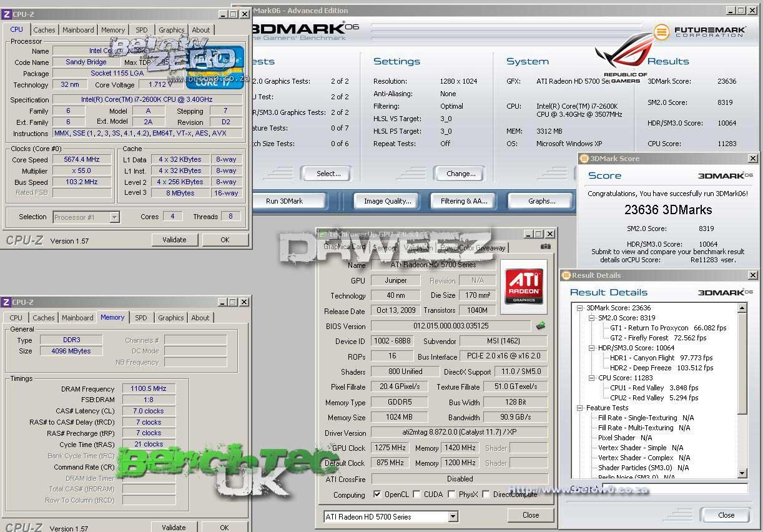Collapse the SM2.0 Score: 8319 node
Screen dimensions: 763x532
591,318
